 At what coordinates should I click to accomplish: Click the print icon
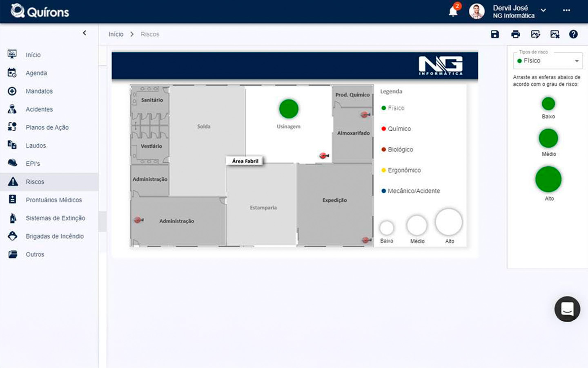tap(515, 34)
